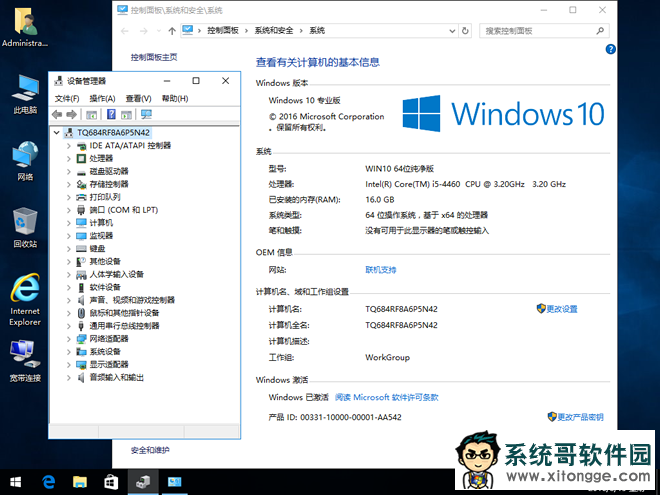Open the 帮助(H) menu
Screen dimensions: 660x495
[x=175, y=98]
